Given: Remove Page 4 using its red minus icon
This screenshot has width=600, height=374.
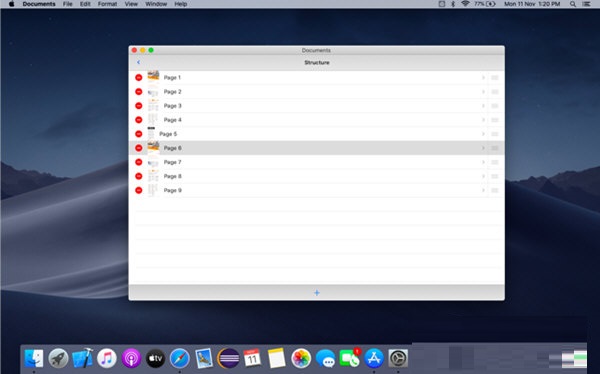Looking at the screenshot, I should click(139, 120).
